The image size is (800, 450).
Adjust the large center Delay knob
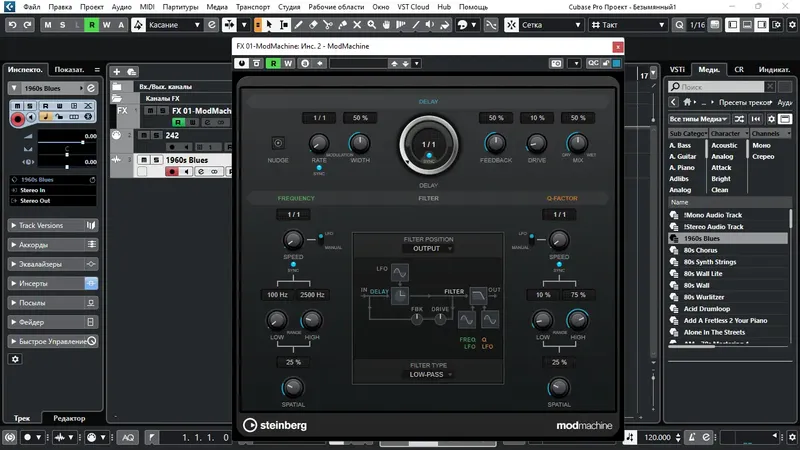click(x=429, y=144)
